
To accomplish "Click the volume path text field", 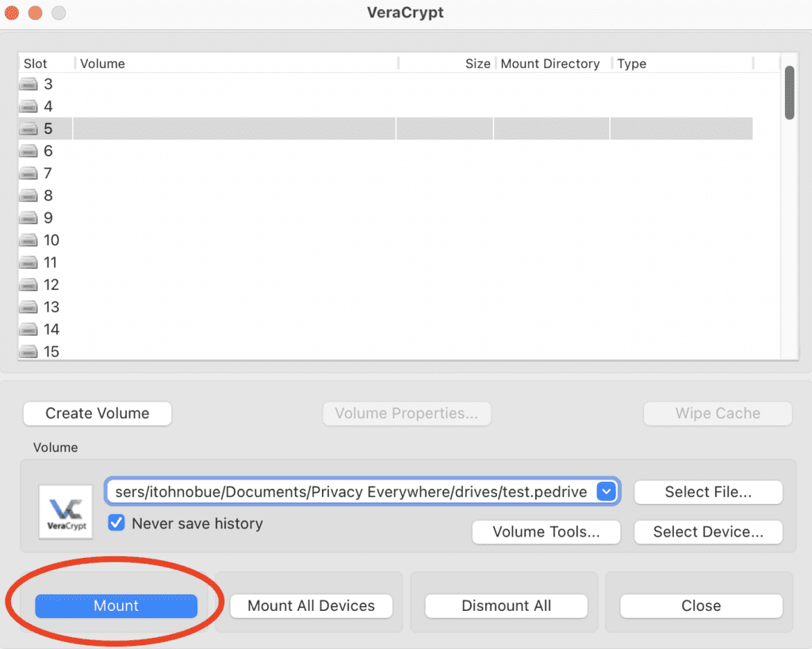I will pos(351,491).
